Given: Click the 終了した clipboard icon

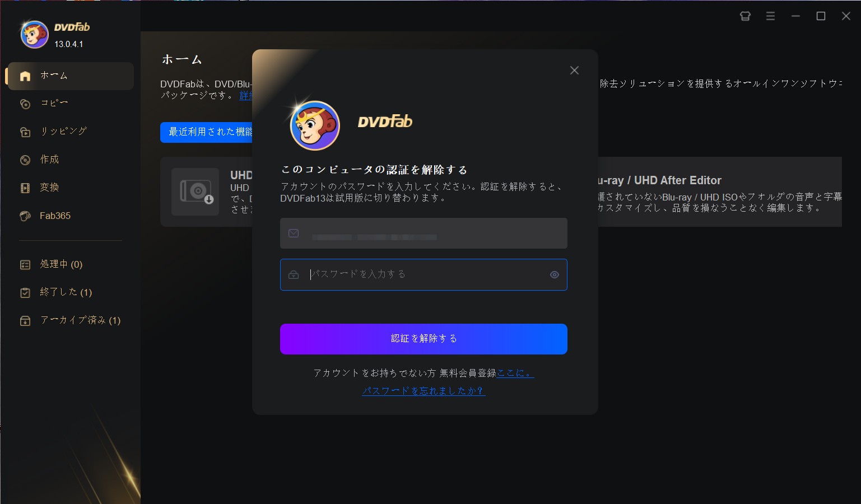Looking at the screenshot, I should coord(25,293).
